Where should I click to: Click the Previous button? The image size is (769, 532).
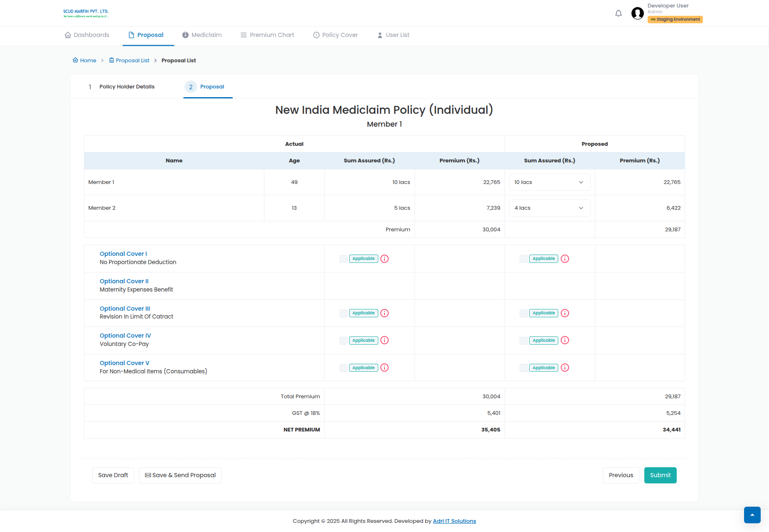point(621,475)
